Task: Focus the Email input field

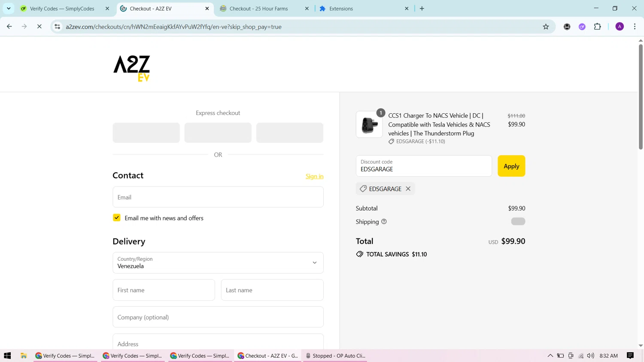Action: (218, 197)
